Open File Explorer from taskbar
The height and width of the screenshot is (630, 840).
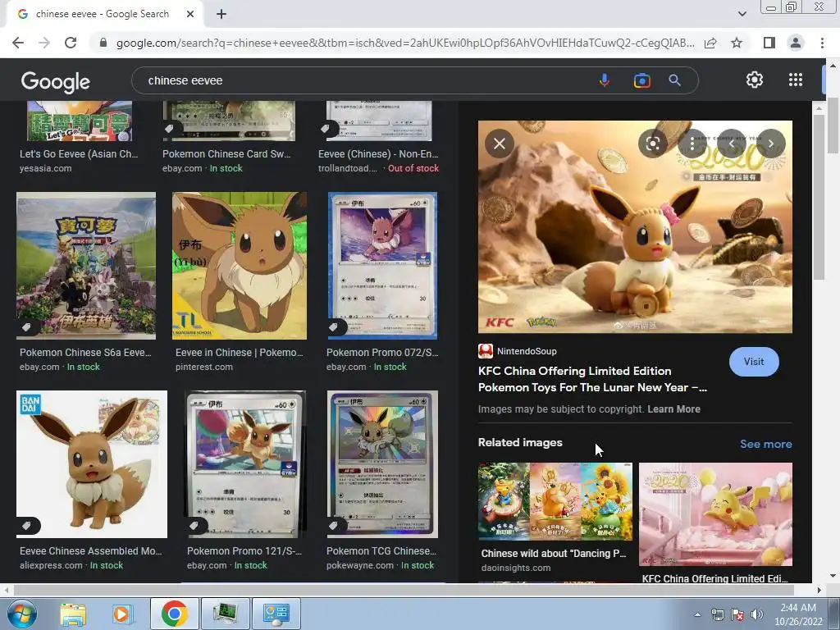click(73, 614)
